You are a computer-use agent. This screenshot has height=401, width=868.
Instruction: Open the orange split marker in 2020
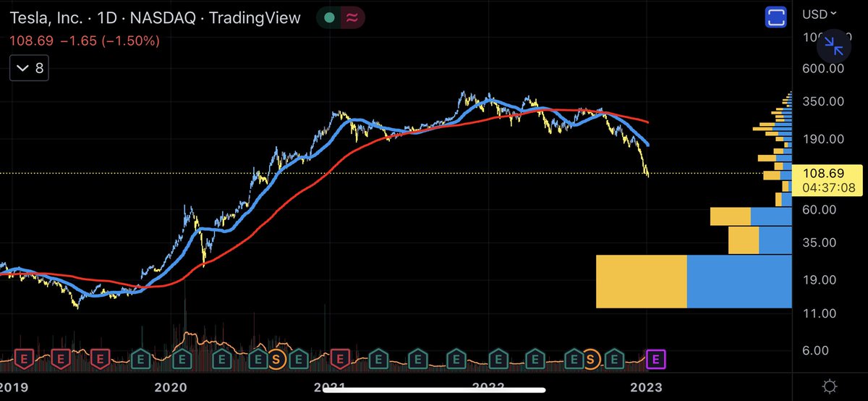(276, 358)
